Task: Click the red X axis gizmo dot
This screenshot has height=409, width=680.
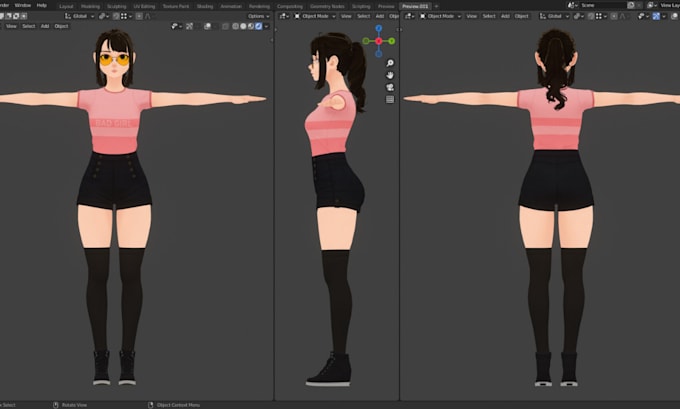Action: pyautogui.click(x=378, y=41)
